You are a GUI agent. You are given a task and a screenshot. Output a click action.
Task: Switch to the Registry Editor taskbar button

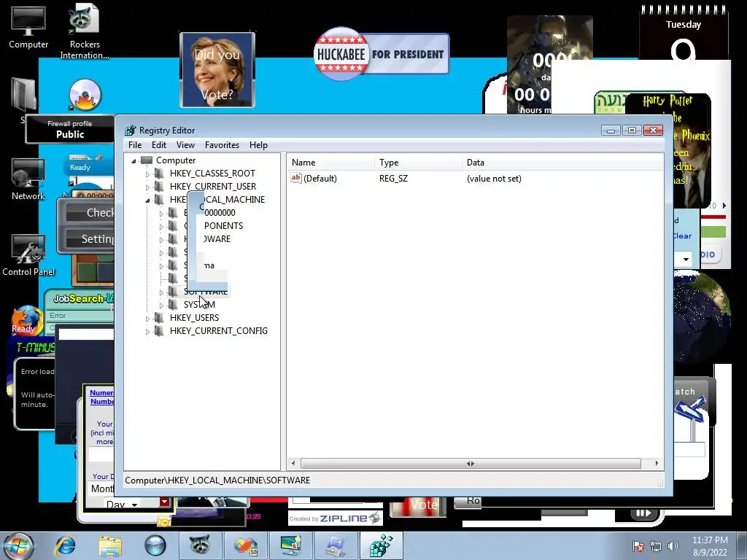(x=381, y=545)
